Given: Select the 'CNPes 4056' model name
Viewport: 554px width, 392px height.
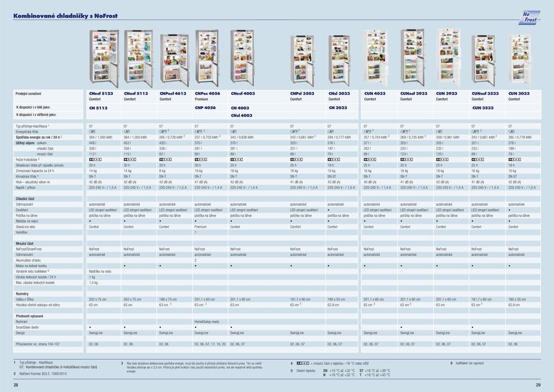Looking at the screenshot, I should (x=207, y=94).
